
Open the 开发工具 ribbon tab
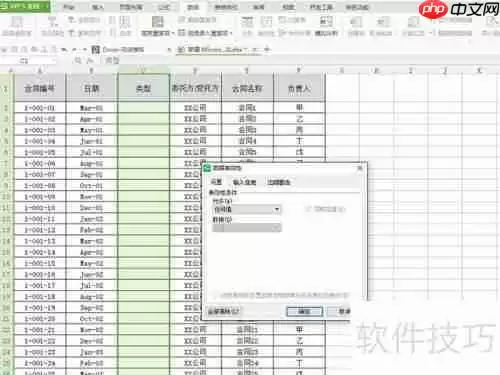point(321,7)
